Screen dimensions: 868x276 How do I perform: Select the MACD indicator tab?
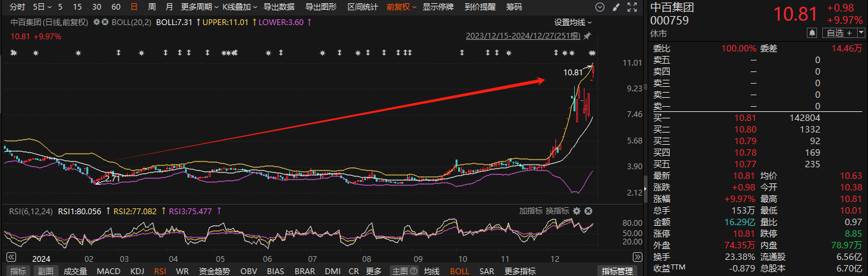[108, 271]
